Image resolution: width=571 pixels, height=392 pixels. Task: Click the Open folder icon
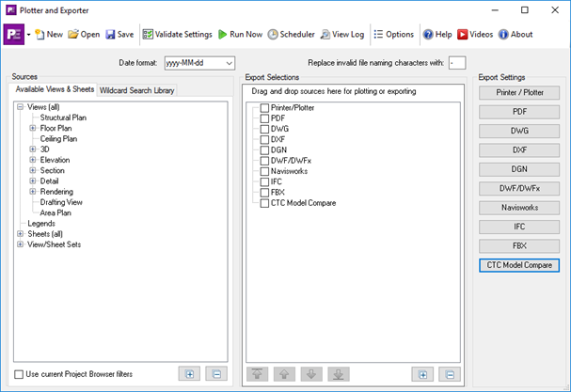coord(73,34)
